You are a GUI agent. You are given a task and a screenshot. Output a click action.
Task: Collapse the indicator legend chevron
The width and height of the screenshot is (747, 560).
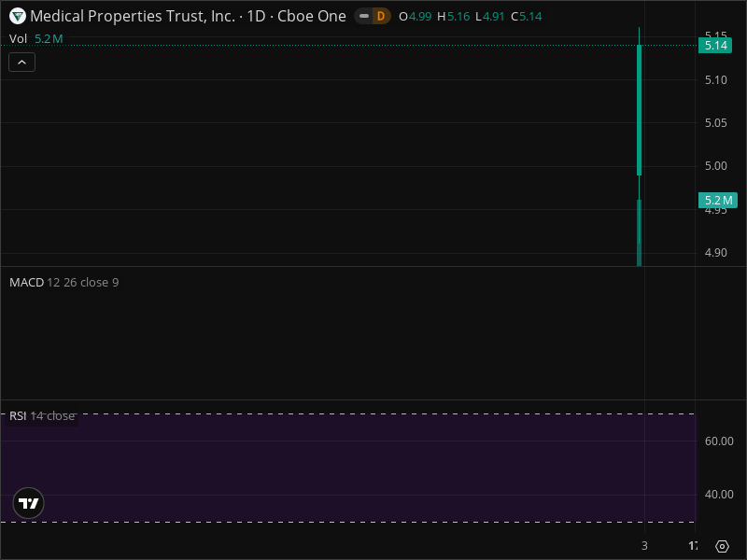[x=21, y=62]
